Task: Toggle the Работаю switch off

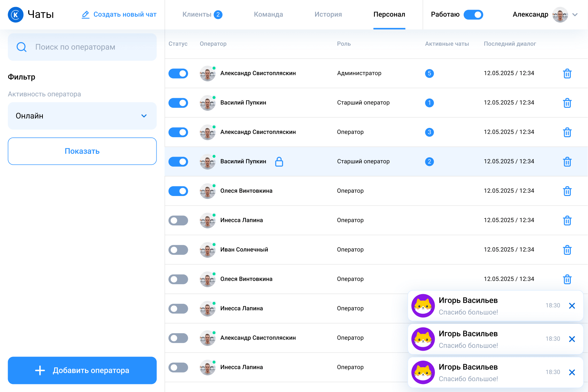Action: 473,15
